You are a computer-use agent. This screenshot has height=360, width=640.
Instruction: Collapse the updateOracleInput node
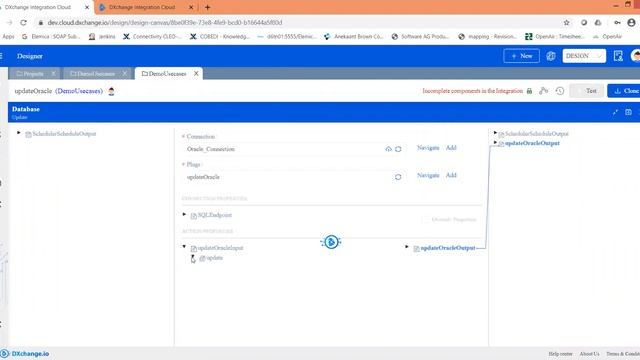click(x=184, y=247)
